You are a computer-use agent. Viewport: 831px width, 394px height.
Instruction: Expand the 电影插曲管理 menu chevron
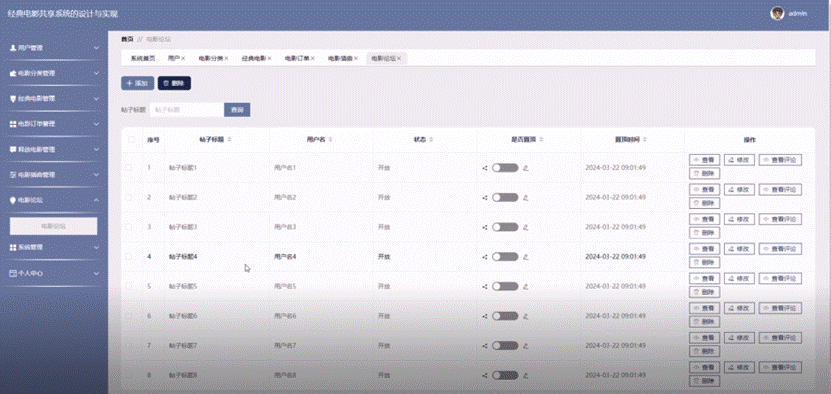click(x=96, y=174)
